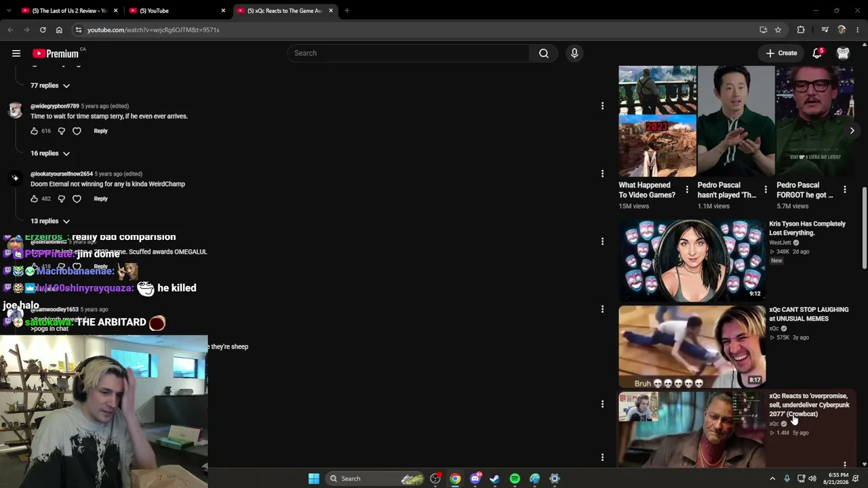Screen dimensions: 868x488
Task: Open Windows Start menu
Action: 314,479
